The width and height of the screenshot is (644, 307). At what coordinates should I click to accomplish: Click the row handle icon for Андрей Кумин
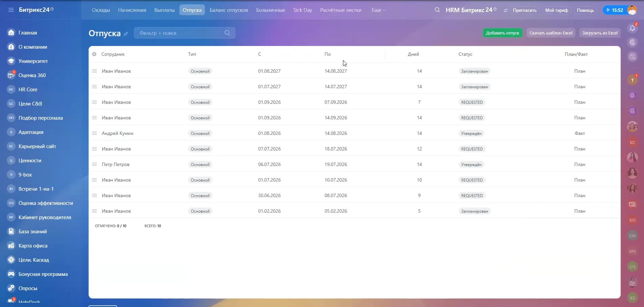94,133
